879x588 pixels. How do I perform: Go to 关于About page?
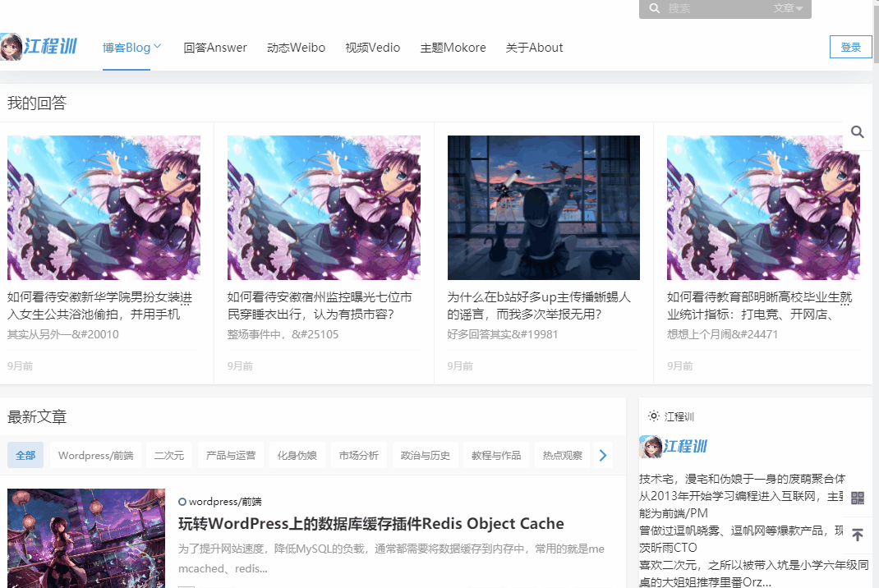pyautogui.click(x=534, y=48)
